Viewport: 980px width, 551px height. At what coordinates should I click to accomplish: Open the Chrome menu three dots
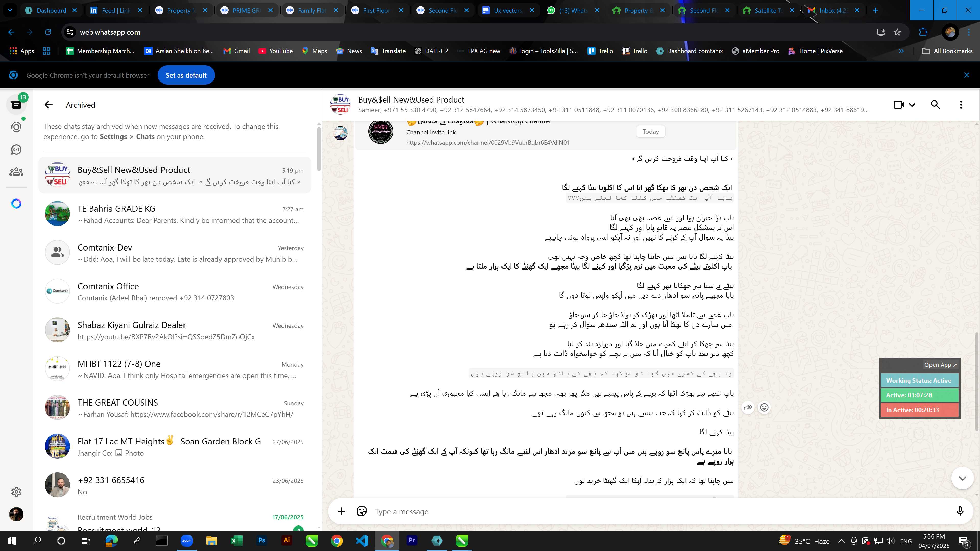(x=969, y=32)
